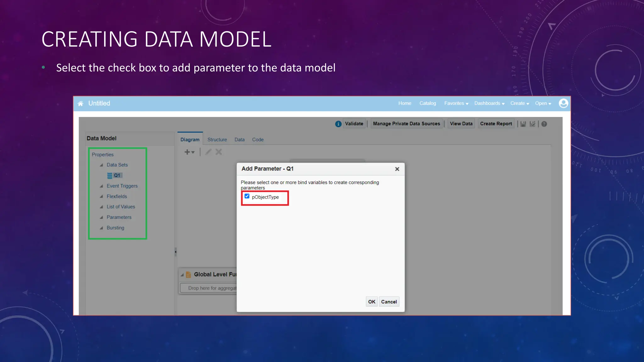Screen dimensions: 644x362
Task: Select Properties in the Data Model tree
Action: coord(103,155)
